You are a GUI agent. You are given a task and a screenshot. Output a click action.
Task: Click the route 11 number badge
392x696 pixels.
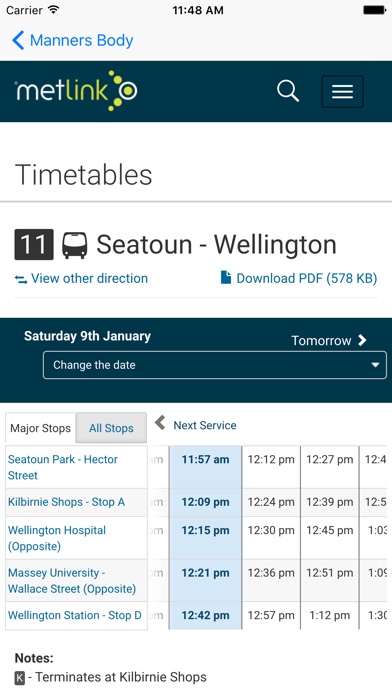(x=34, y=245)
